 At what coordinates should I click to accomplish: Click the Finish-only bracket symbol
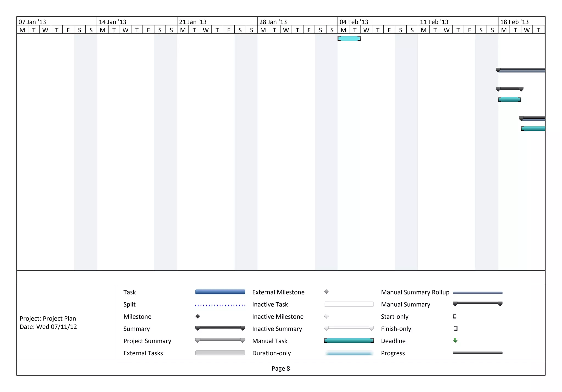pos(456,328)
